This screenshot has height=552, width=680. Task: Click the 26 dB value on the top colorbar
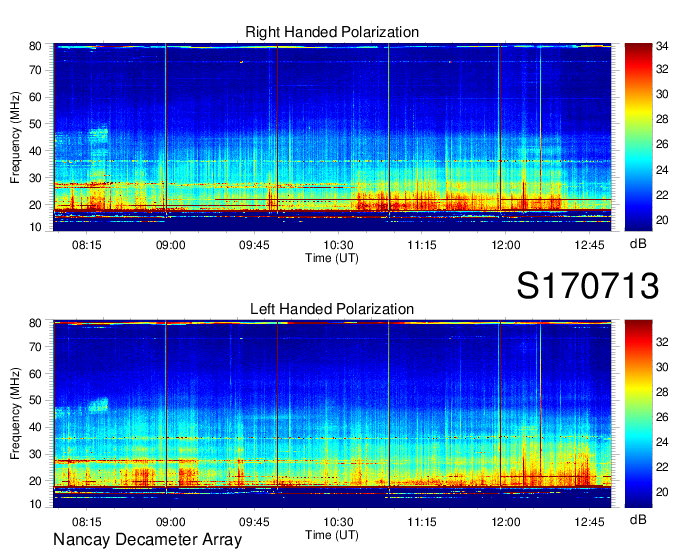[x=662, y=144]
